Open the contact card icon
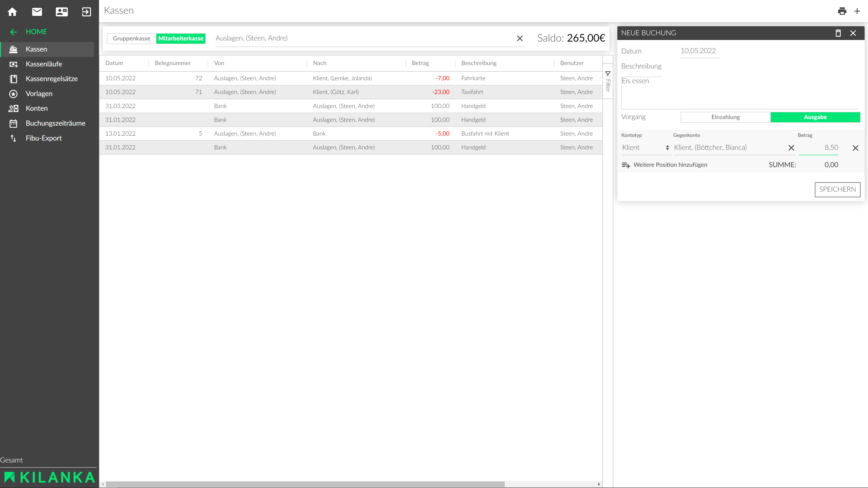The width and height of the screenshot is (868, 488). pyautogui.click(x=62, y=12)
